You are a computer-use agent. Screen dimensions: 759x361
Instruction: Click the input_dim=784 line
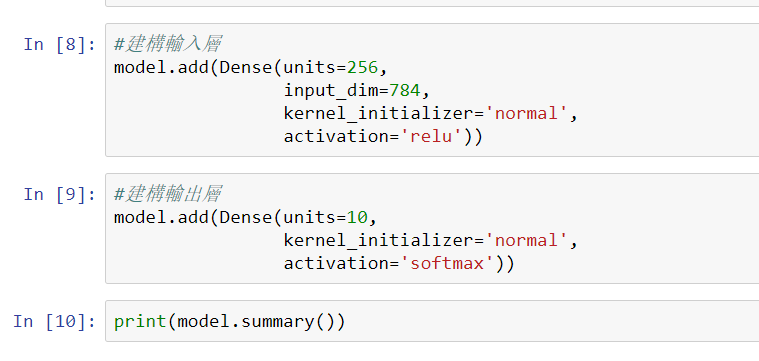pos(357,90)
